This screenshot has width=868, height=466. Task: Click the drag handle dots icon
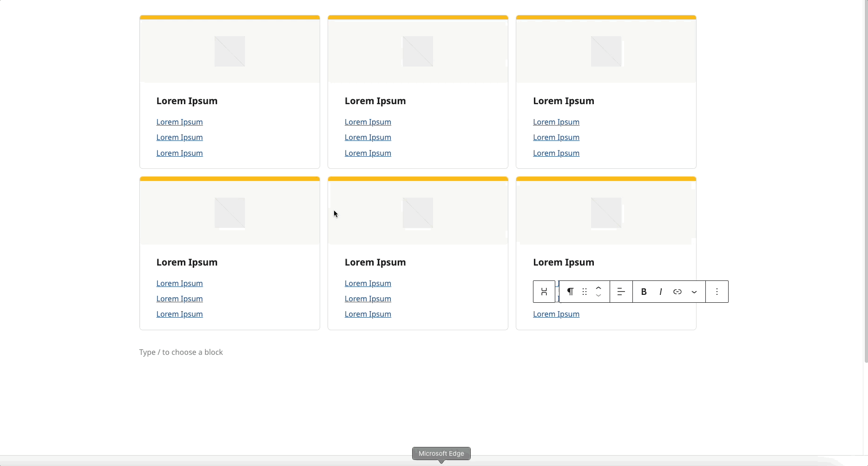coord(585,292)
